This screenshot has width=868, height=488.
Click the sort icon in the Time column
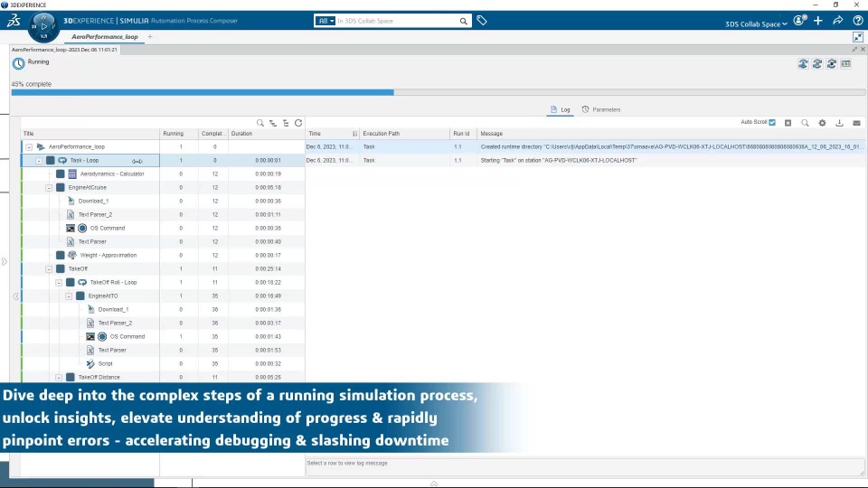[x=354, y=134]
